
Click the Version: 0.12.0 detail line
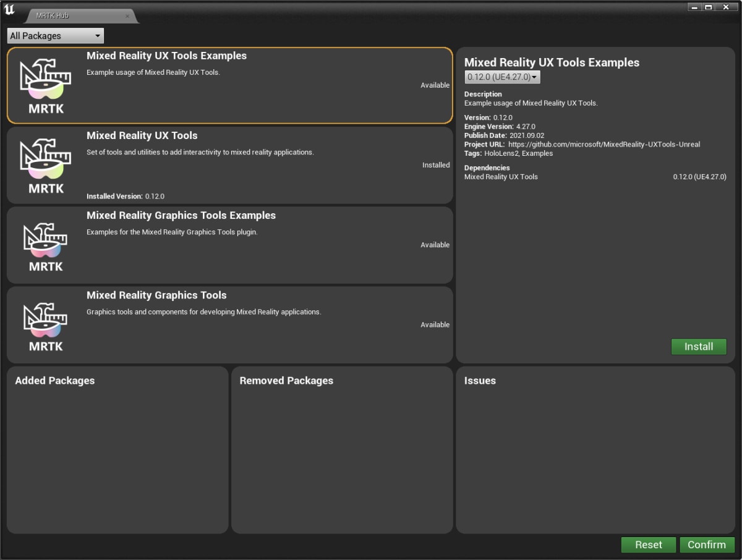[488, 117]
